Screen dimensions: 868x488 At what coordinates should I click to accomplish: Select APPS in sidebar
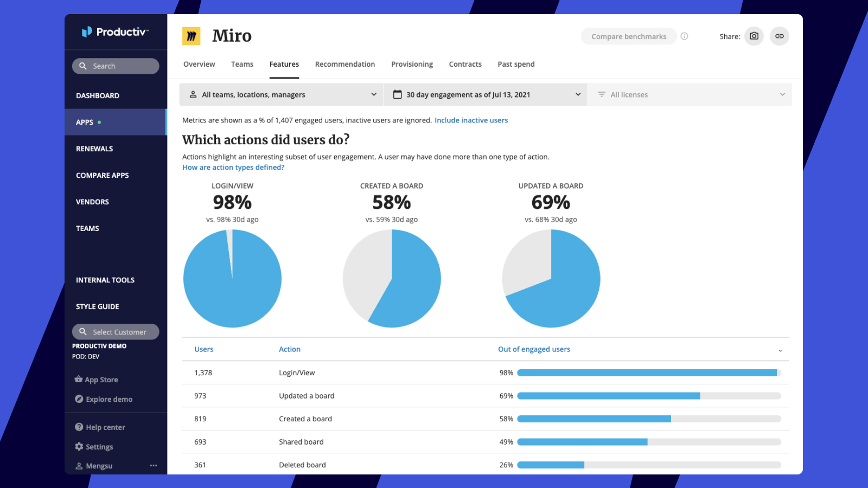(x=116, y=122)
